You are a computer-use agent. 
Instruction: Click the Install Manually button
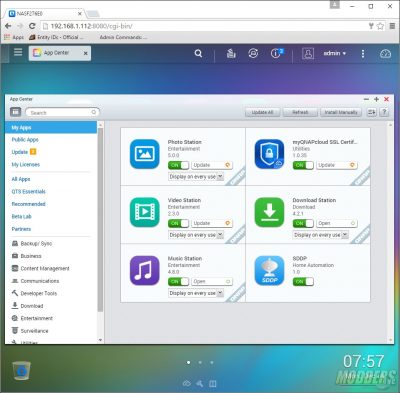tap(341, 112)
